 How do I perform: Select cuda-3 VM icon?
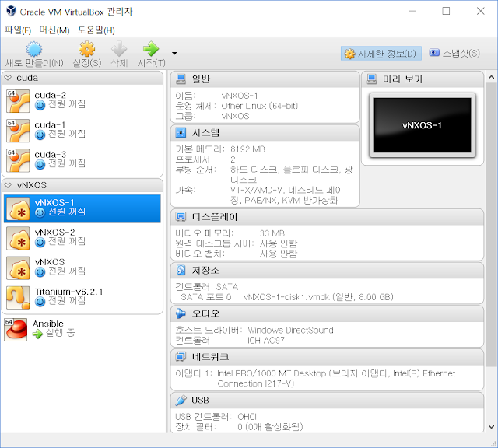coord(18,160)
